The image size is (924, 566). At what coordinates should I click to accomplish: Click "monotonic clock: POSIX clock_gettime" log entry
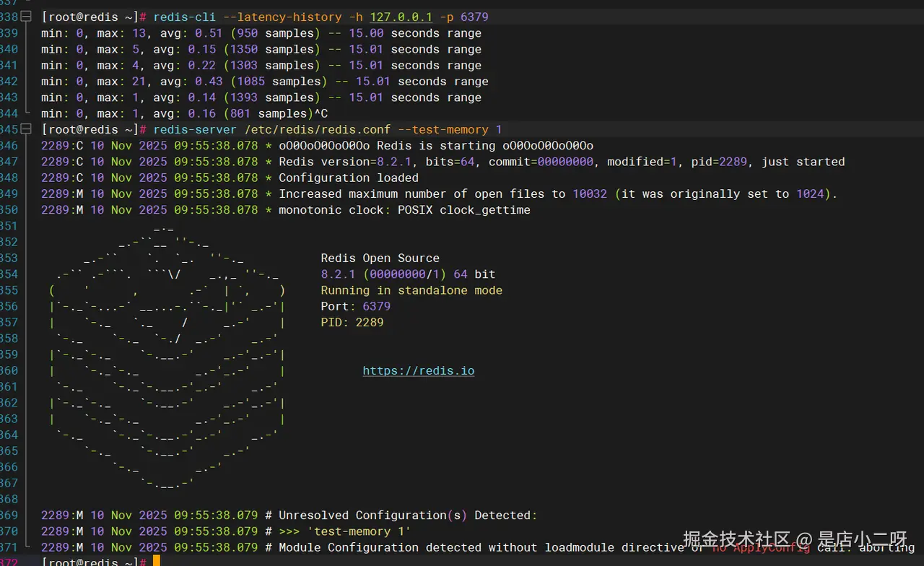click(404, 210)
